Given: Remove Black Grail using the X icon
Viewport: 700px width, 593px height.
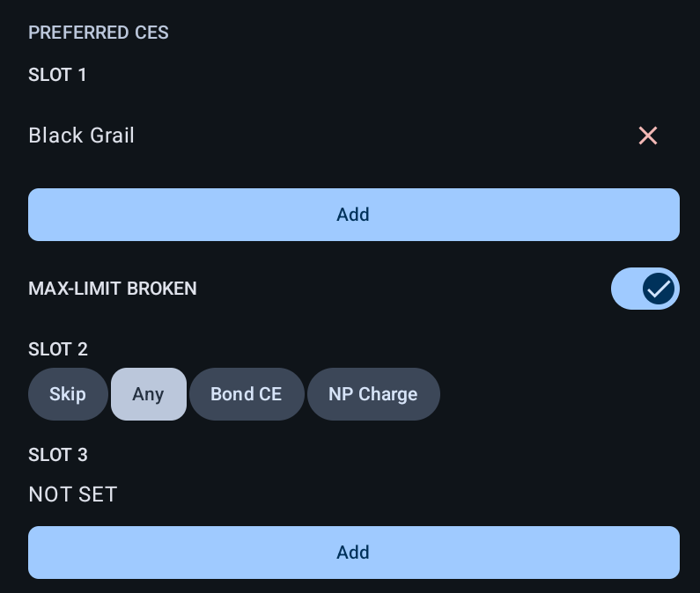Looking at the screenshot, I should pyautogui.click(x=648, y=135).
